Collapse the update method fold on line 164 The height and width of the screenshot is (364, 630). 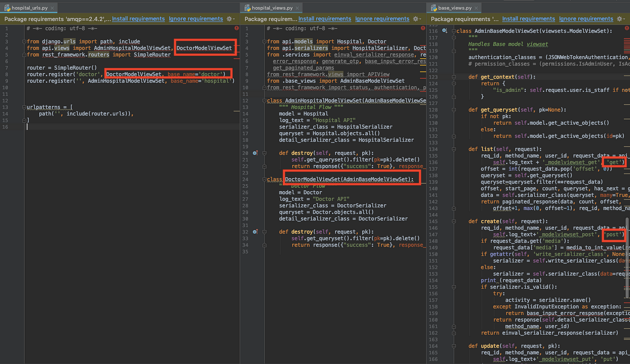coord(454,346)
